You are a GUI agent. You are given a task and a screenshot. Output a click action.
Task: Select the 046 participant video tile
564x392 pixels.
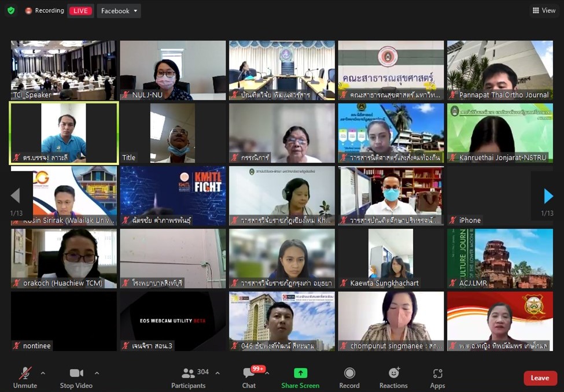pyautogui.click(x=282, y=321)
